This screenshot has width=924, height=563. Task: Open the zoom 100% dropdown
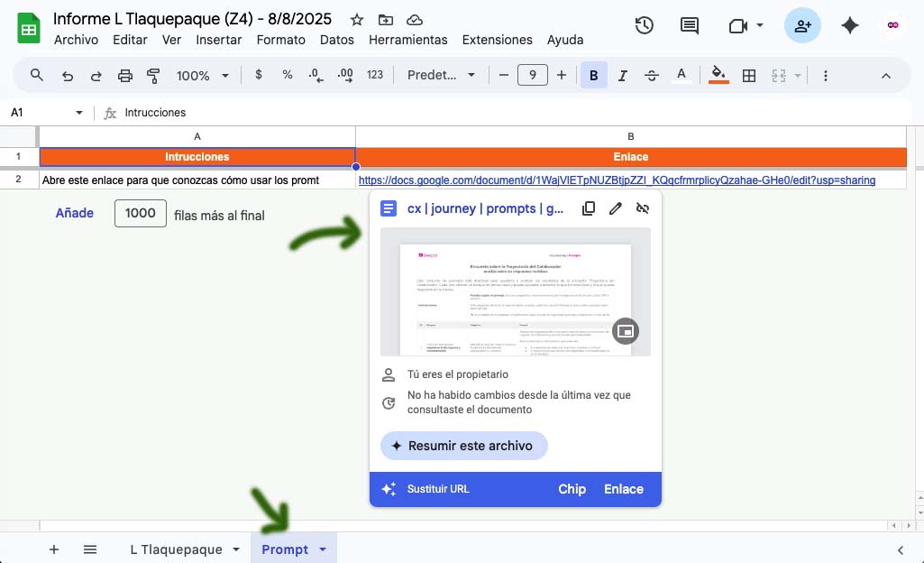coord(202,76)
